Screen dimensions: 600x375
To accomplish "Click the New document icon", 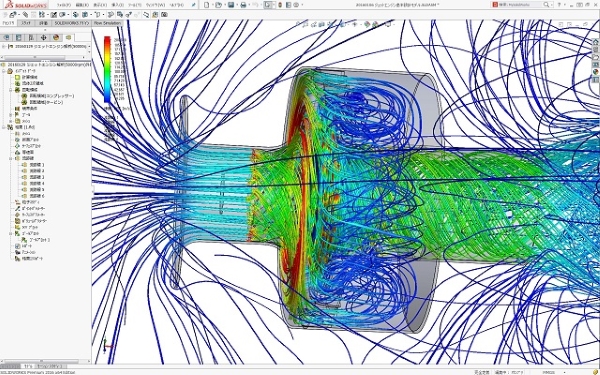I will point(207,5).
